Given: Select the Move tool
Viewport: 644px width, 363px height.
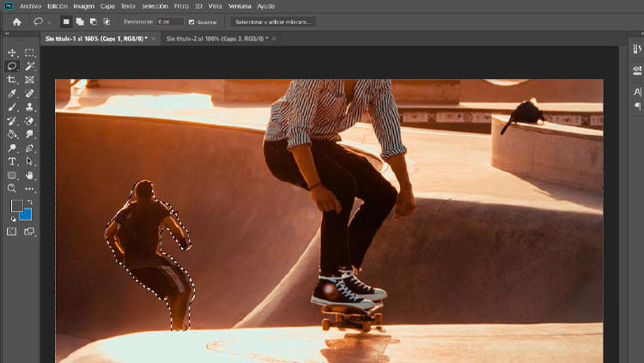Looking at the screenshot, I should click(12, 52).
